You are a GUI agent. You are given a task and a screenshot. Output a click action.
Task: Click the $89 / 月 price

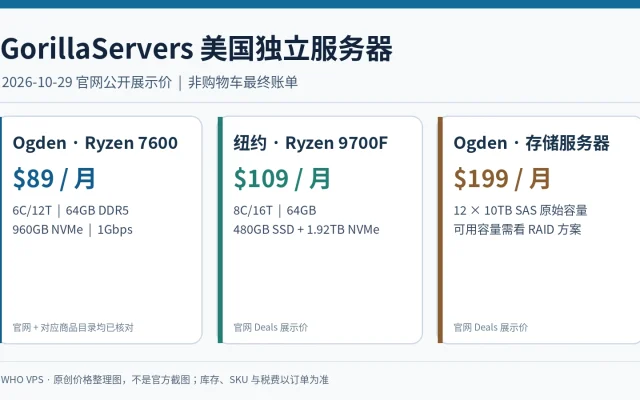54,179
